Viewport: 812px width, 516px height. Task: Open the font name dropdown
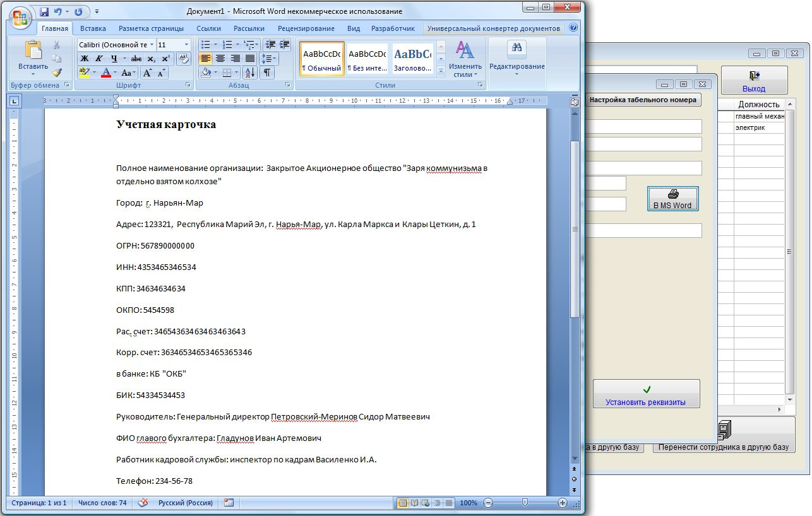pyautogui.click(x=152, y=45)
